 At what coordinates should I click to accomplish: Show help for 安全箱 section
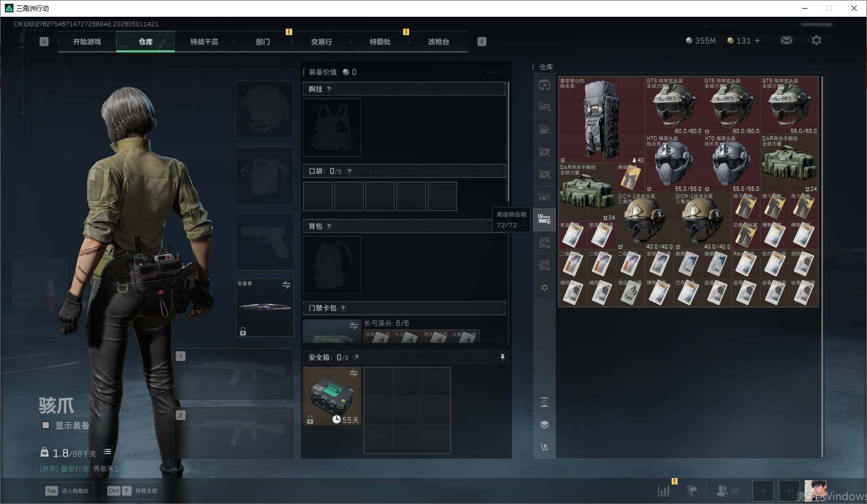pos(356,357)
